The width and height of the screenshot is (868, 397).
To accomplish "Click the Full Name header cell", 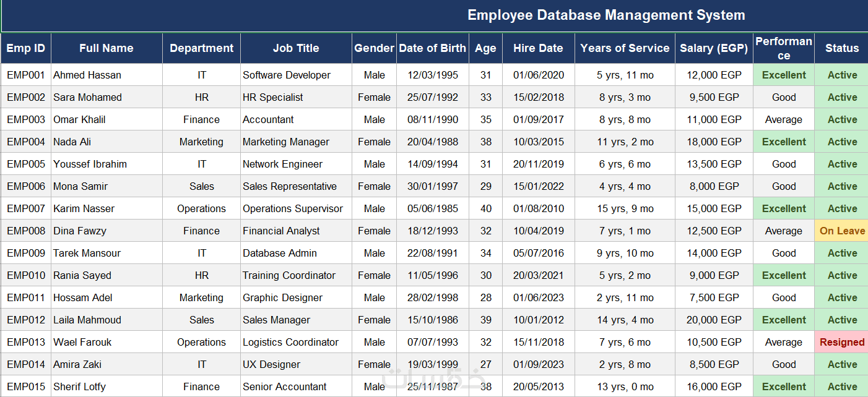I will tap(106, 48).
